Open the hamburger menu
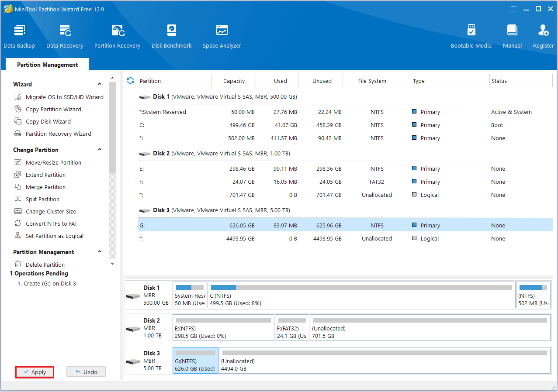 [x=513, y=9]
